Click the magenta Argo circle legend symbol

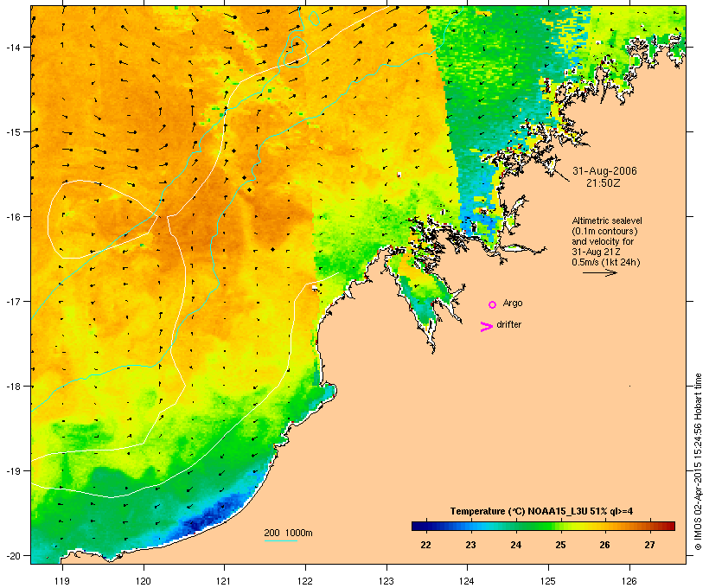[493, 304]
